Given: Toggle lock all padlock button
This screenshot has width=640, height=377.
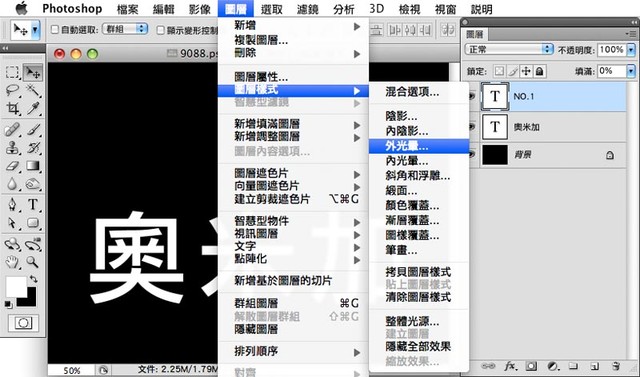Looking at the screenshot, I should pos(540,71).
